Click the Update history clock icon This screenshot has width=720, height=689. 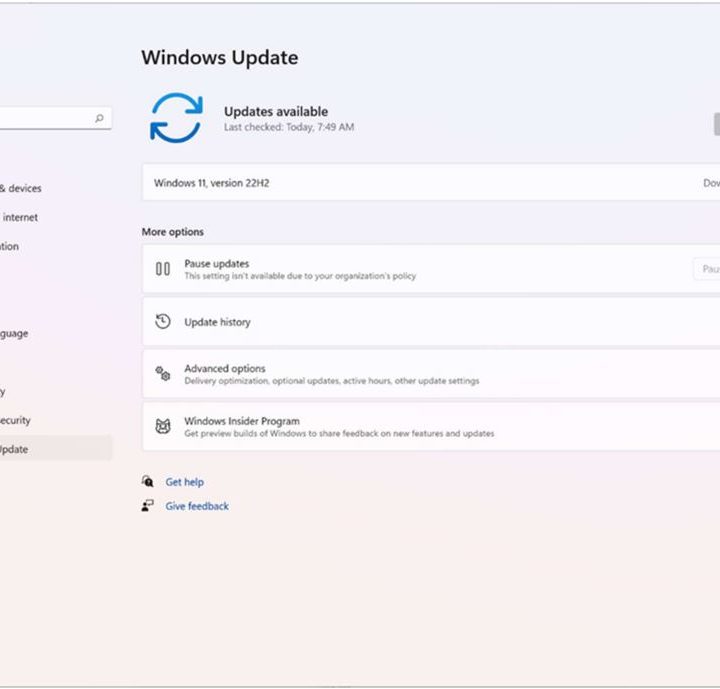point(163,322)
